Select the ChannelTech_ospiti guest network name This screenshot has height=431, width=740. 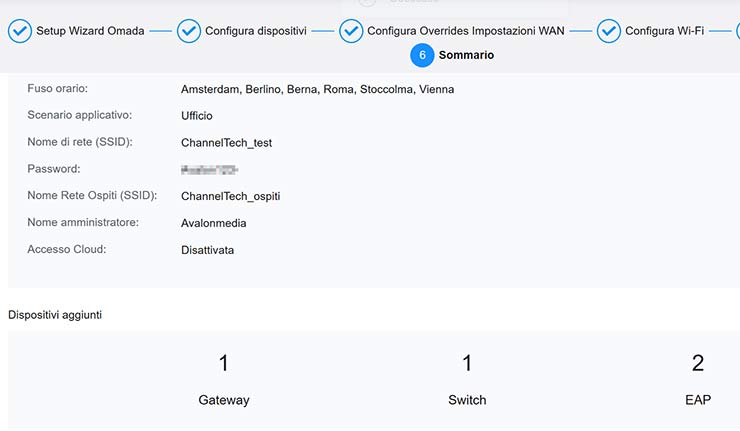coord(230,196)
